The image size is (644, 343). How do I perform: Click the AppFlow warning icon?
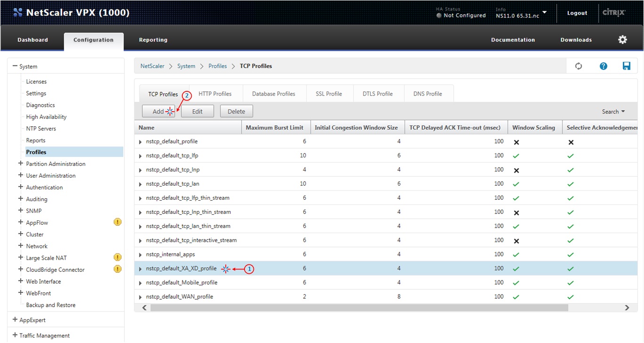click(x=118, y=222)
